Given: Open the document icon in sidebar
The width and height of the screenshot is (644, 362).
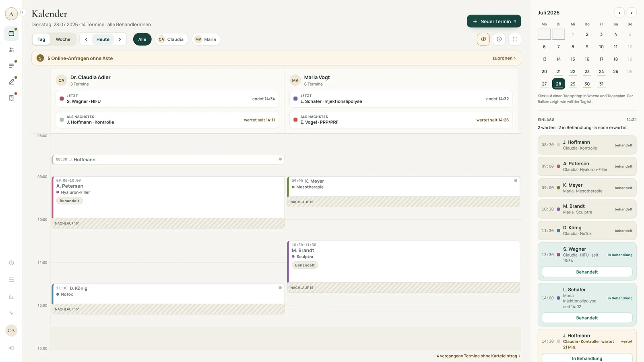Looking at the screenshot, I should point(11,98).
